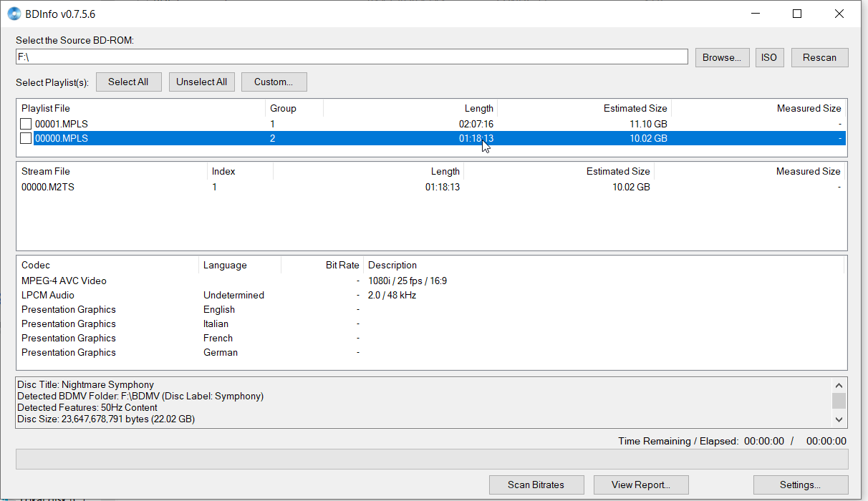Image resolution: width=868 pixels, height=501 pixels.
Task: Click the 2.0 / 48 kHz description
Action: (x=392, y=295)
